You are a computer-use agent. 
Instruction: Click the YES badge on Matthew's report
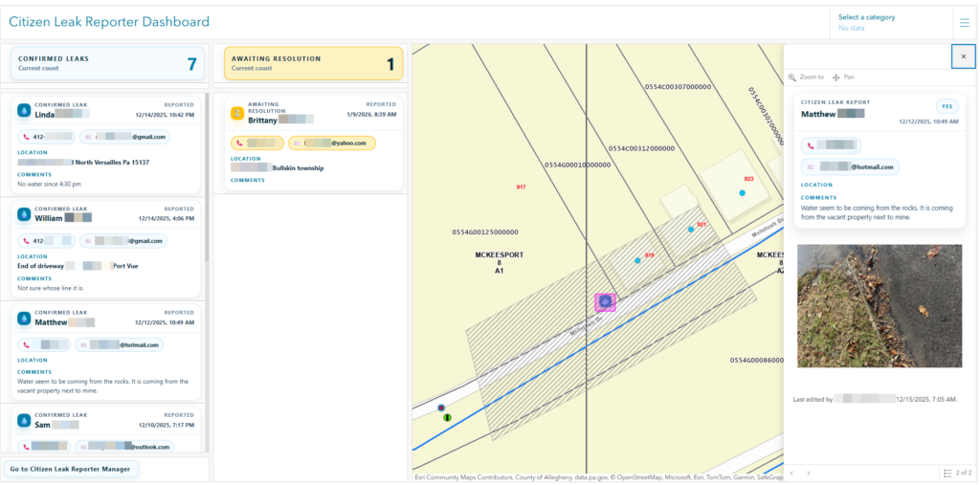(947, 106)
